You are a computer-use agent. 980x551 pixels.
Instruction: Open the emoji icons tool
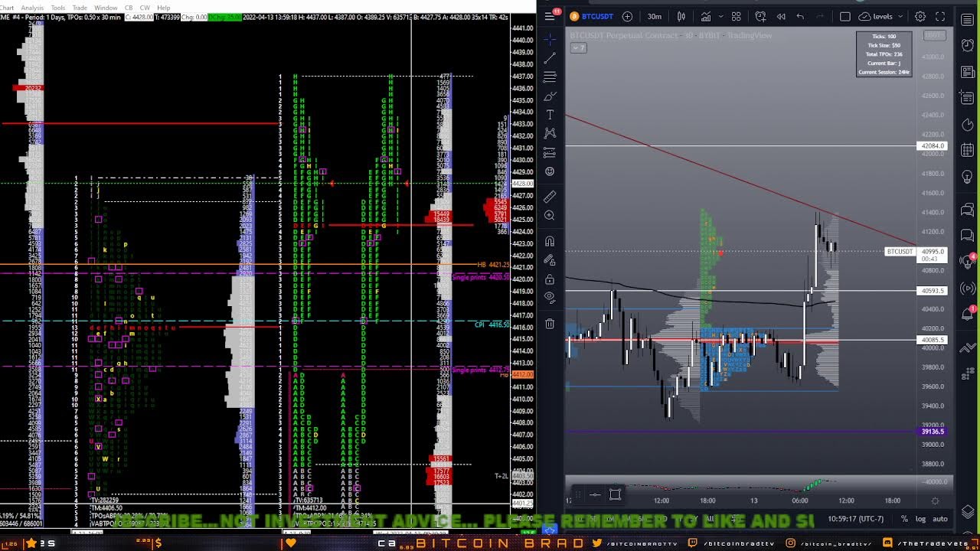click(x=550, y=171)
